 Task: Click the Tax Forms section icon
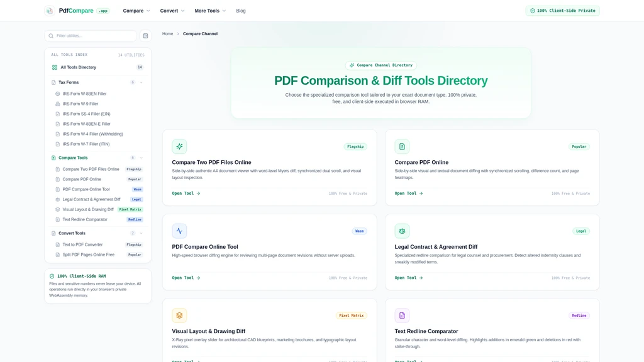[53, 82]
